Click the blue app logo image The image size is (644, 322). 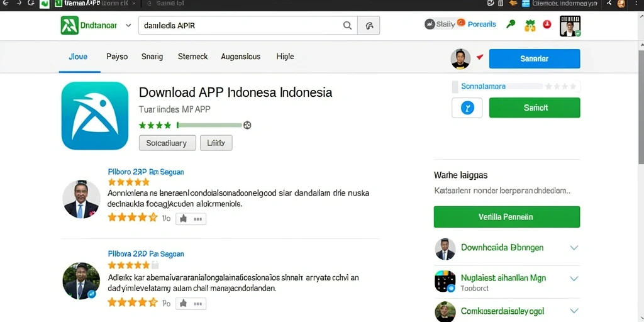95,116
